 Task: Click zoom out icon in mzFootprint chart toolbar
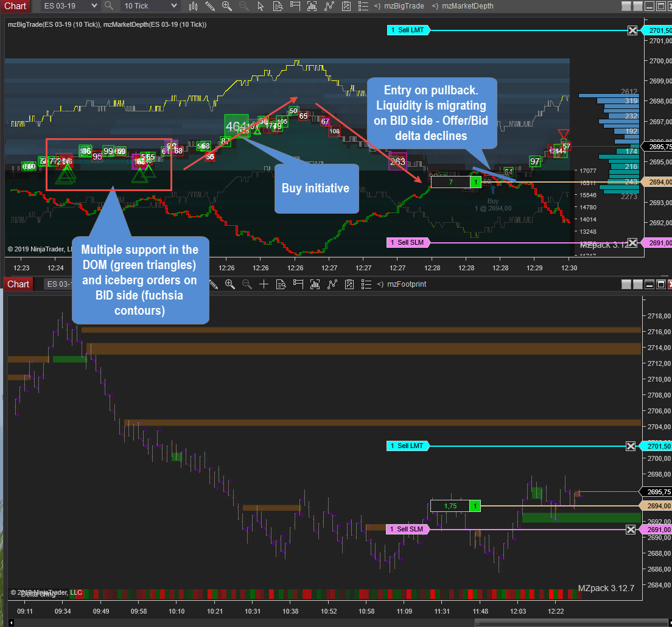pyautogui.click(x=247, y=284)
